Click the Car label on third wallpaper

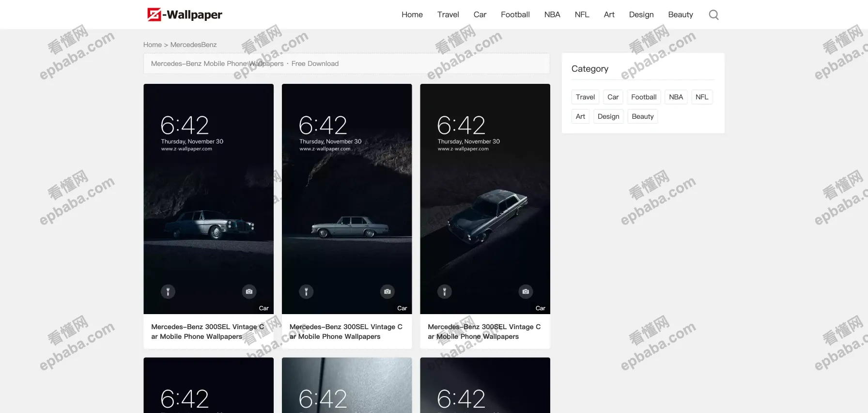(x=540, y=308)
